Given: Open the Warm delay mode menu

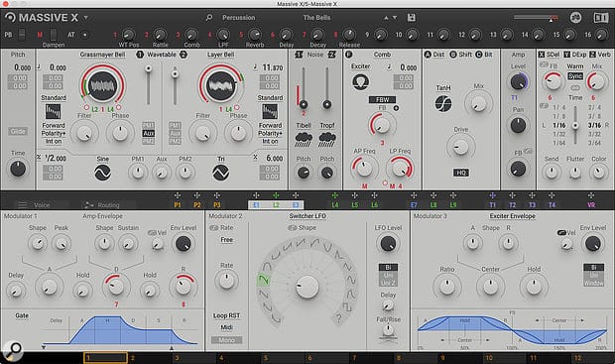Looking at the screenshot, I should 575,66.
